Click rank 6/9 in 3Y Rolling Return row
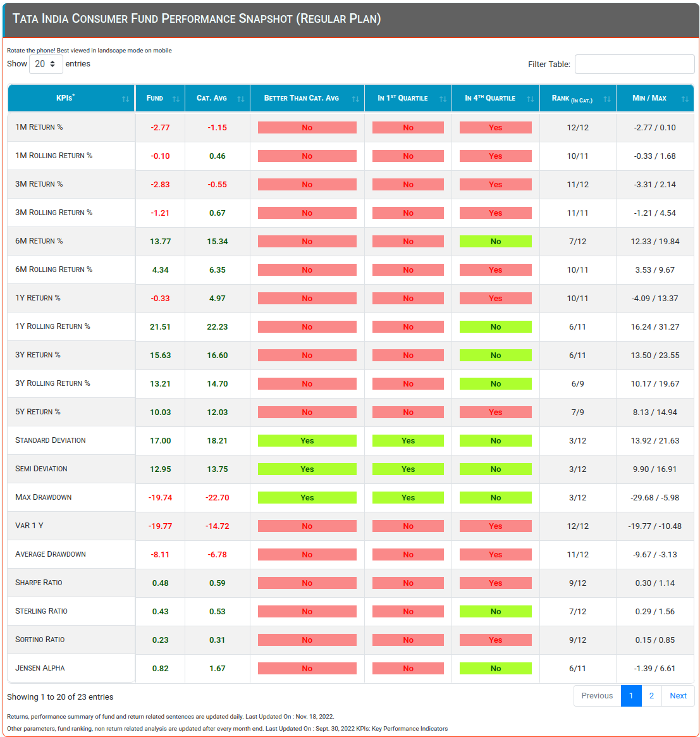 pyautogui.click(x=578, y=384)
